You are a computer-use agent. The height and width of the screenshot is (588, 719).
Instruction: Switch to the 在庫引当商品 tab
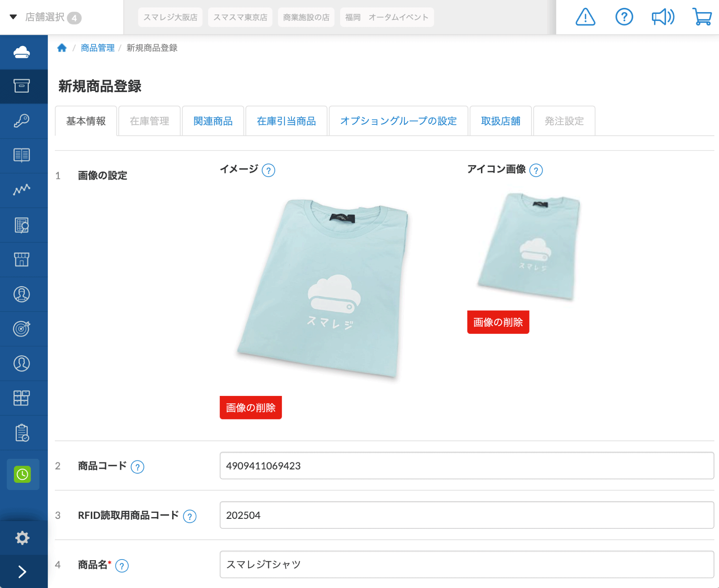coord(286,121)
